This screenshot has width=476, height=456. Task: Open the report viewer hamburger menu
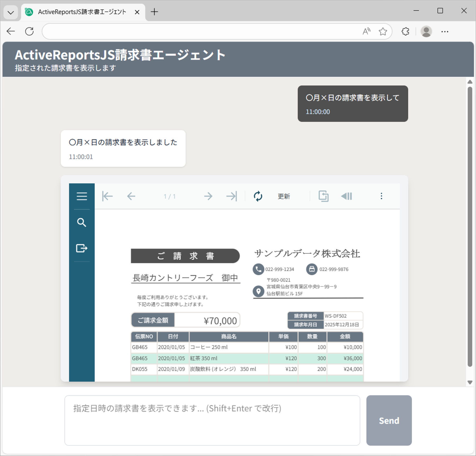tap(82, 196)
